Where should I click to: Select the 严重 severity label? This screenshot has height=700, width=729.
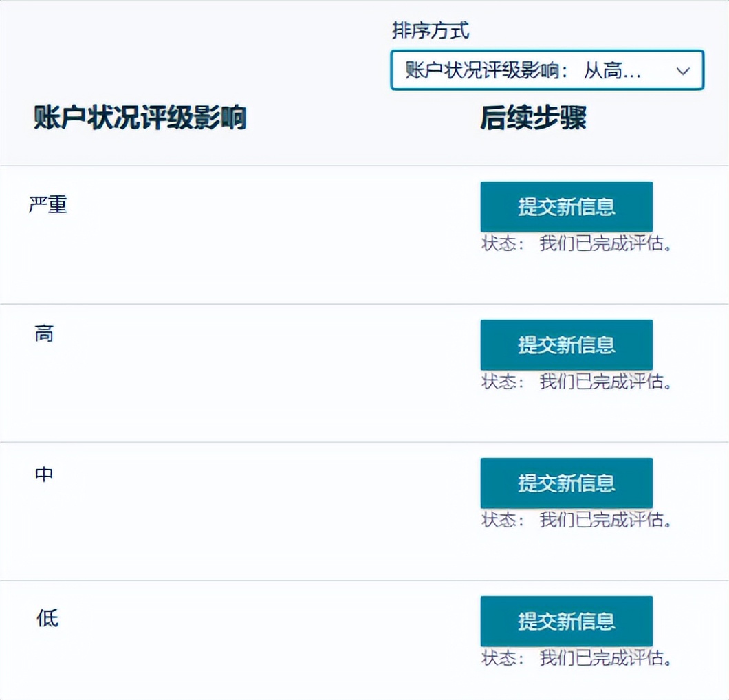50,206
